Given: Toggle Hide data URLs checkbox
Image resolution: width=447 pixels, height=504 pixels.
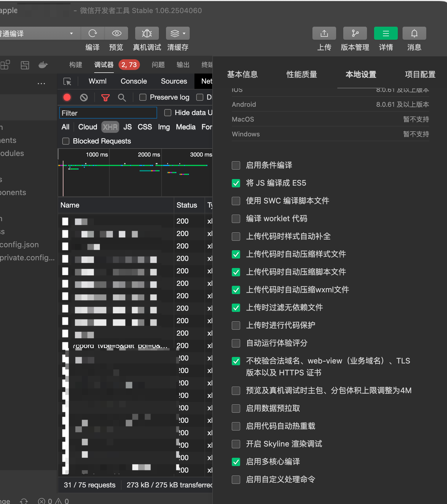Looking at the screenshot, I should click(168, 113).
